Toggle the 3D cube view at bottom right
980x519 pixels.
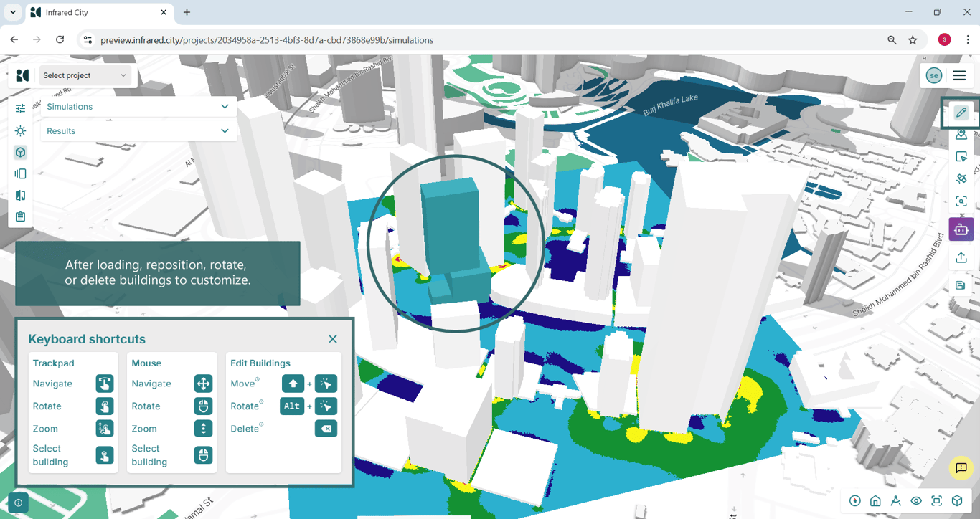click(x=957, y=501)
